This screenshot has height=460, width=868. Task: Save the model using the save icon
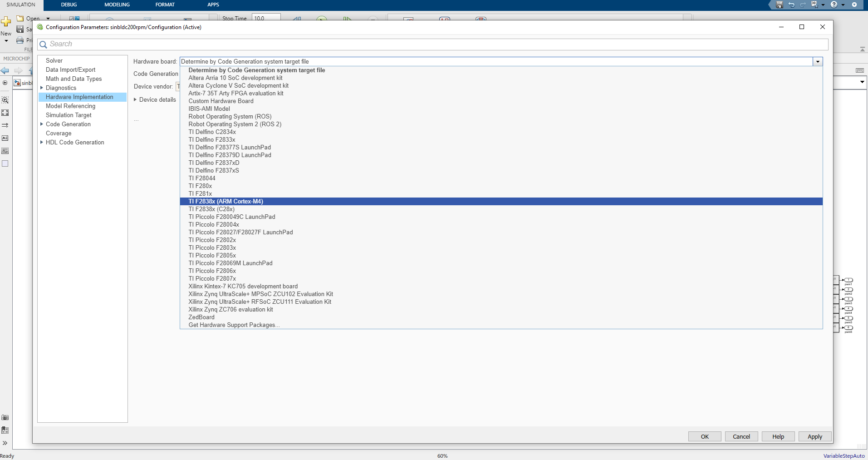(x=780, y=5)
